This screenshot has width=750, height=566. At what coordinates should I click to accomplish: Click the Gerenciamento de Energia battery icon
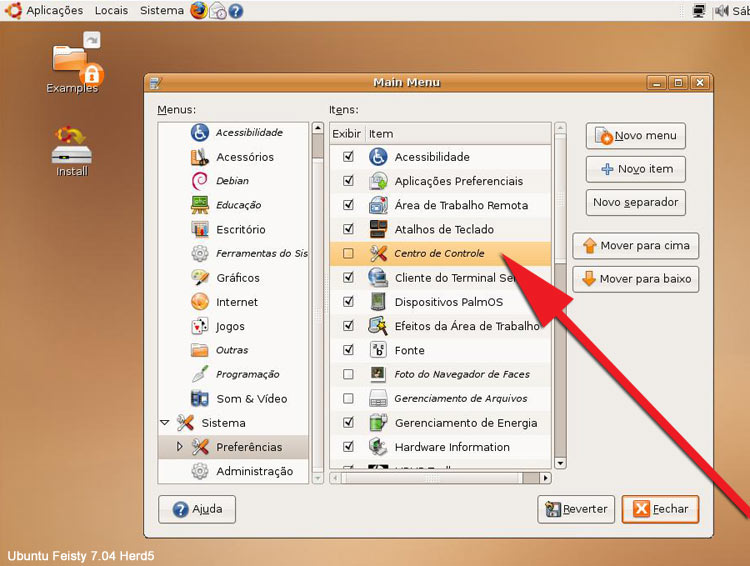(378, 422)
